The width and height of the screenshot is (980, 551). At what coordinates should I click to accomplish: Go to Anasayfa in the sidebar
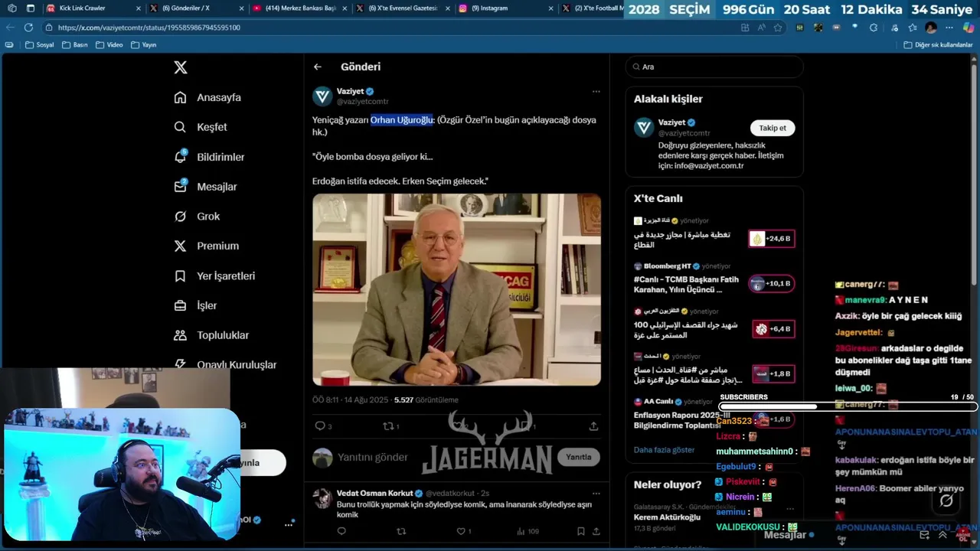click(x=207, y=97)
